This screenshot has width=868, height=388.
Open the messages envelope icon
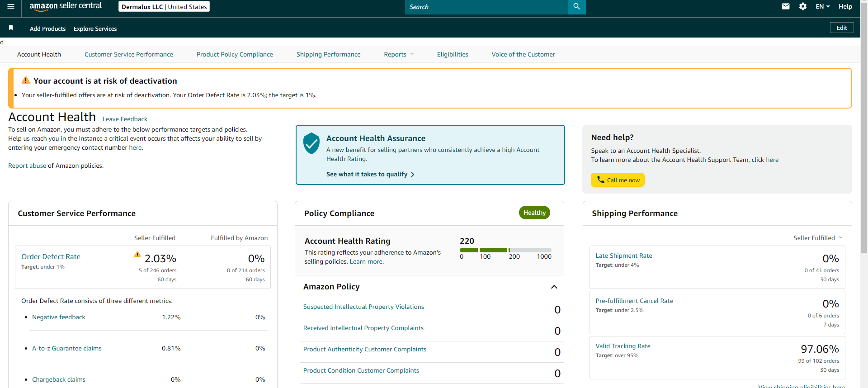click(786, 6)
